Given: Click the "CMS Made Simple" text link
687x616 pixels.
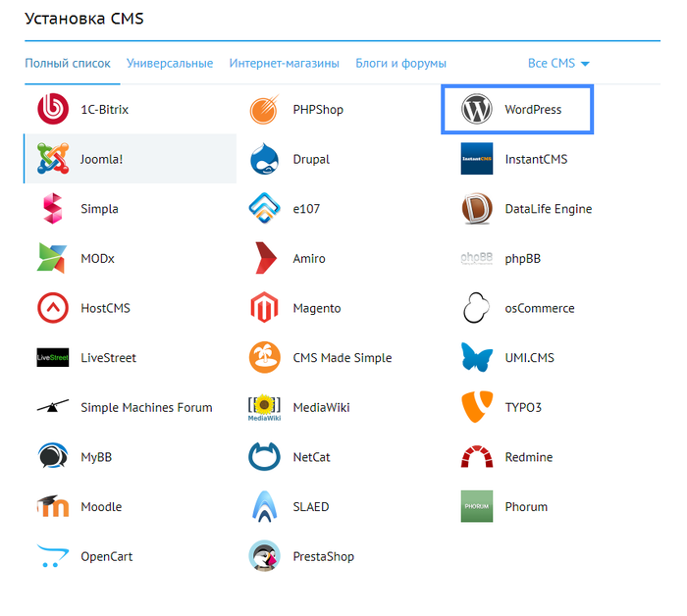Looking at the screenshot, I should [342, 358].
